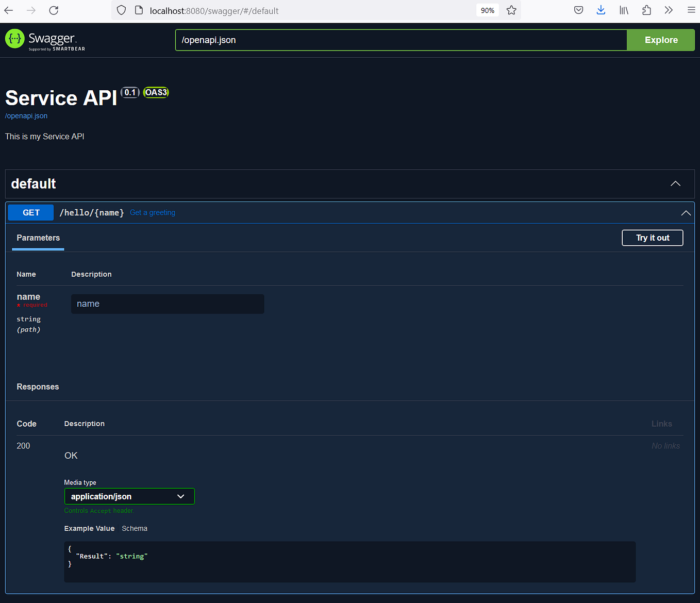
Task: Open the Firefox application menu icon
Action: [691, 10]
